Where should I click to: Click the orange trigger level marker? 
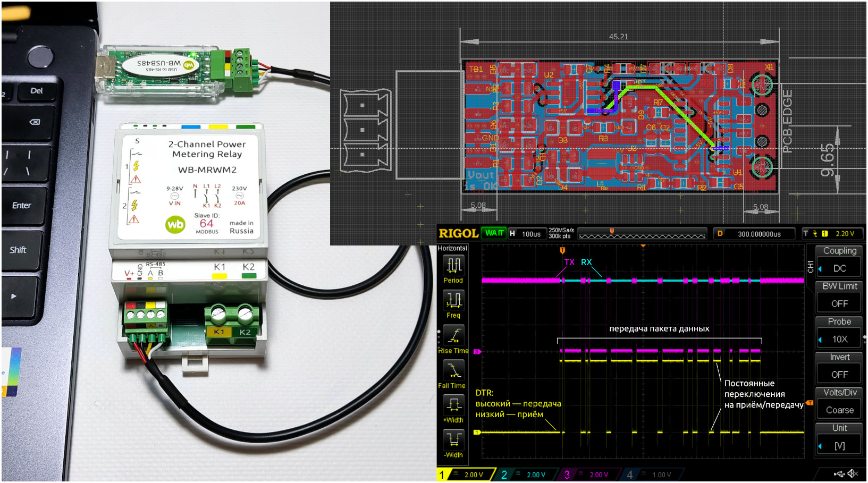[810, 403]
